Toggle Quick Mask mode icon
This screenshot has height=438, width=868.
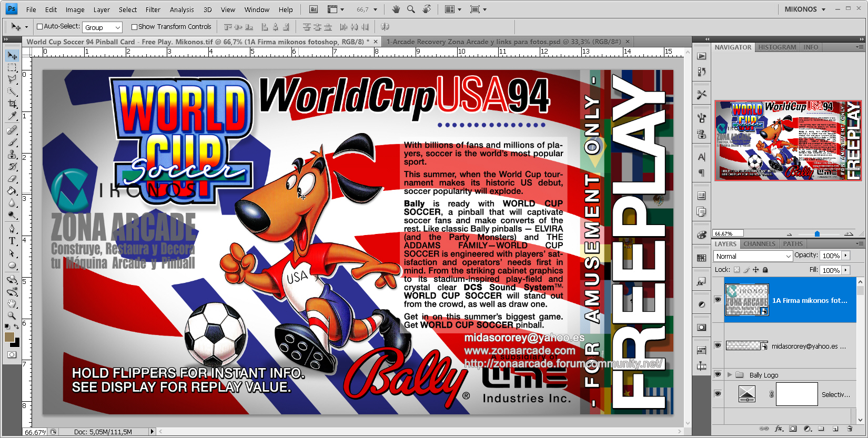(x=12, y=355)
